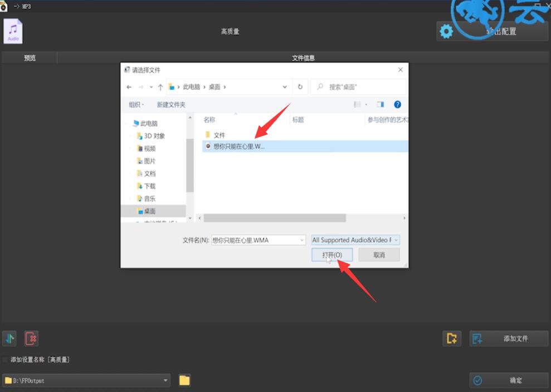Click the split audio icon at bottom left
This screenshot has height=392, width=551.
coord(9,339)
